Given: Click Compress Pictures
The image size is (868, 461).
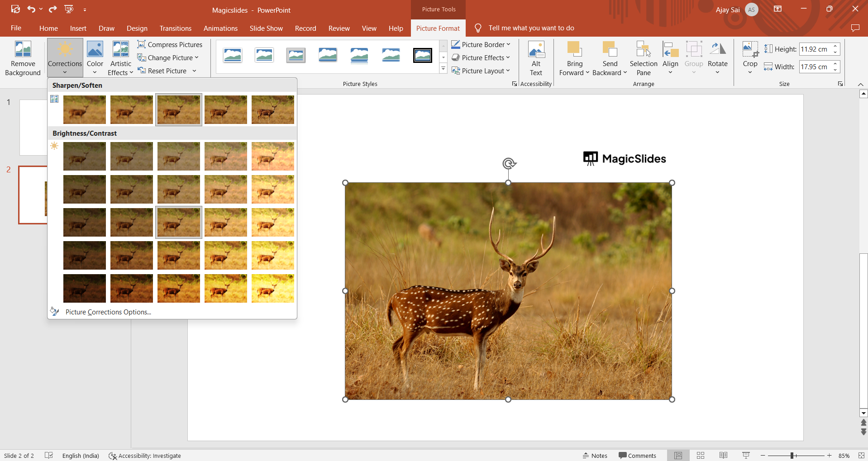Looking at the screenshot, I should tap(170, 44).
